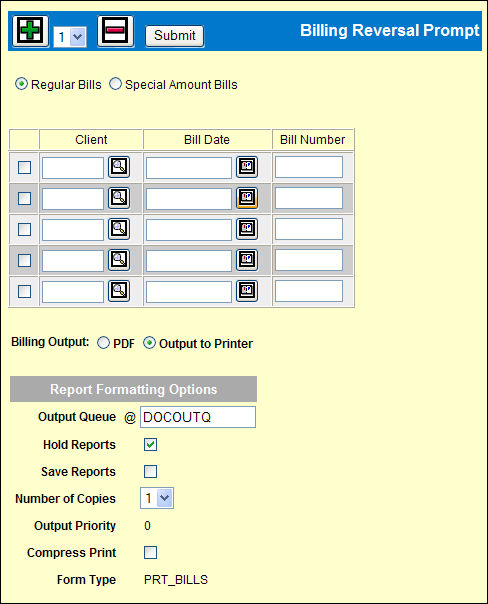This screenshot has width=488, height=604.
Task: Open client lookup icon in third row
Action: point(119,229)
